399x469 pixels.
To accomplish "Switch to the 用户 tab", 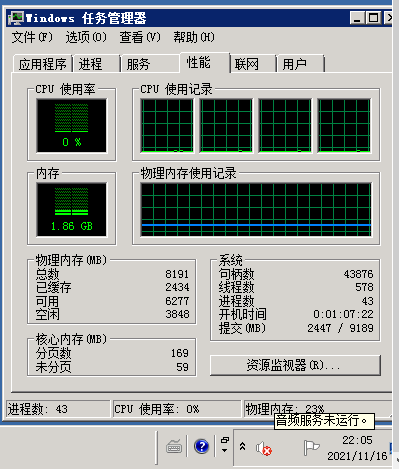I will click(x=300, y=64).
